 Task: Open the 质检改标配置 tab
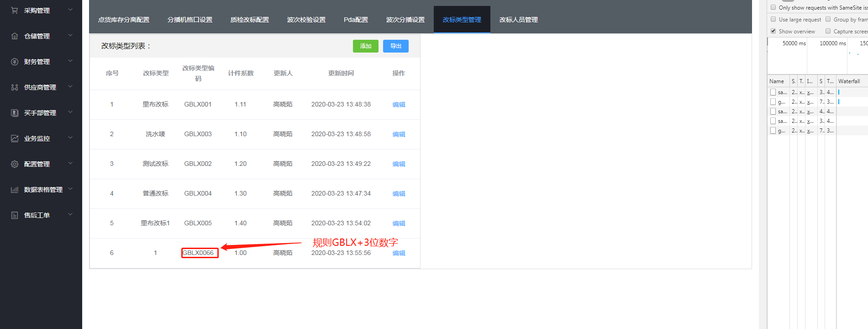pos(250,20)
